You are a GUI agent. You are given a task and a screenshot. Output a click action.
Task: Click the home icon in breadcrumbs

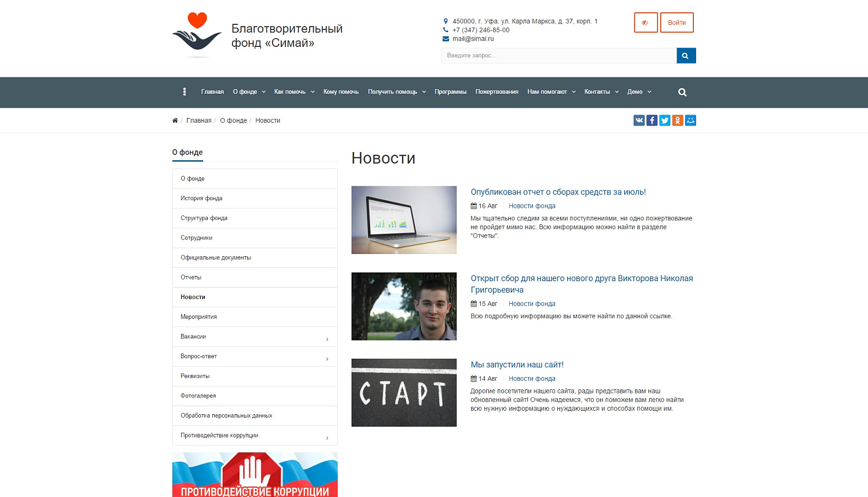[175, 120]
